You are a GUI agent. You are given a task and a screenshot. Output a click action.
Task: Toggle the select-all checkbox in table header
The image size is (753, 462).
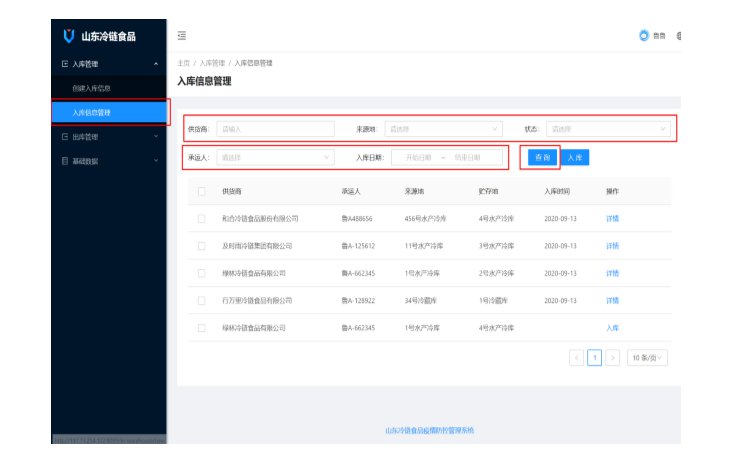(202, 191)
